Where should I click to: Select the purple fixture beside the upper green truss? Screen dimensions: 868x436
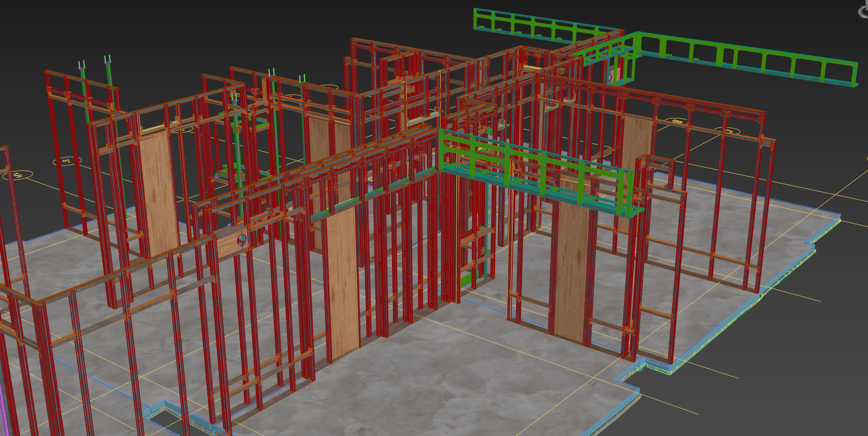tap(610, 76)
